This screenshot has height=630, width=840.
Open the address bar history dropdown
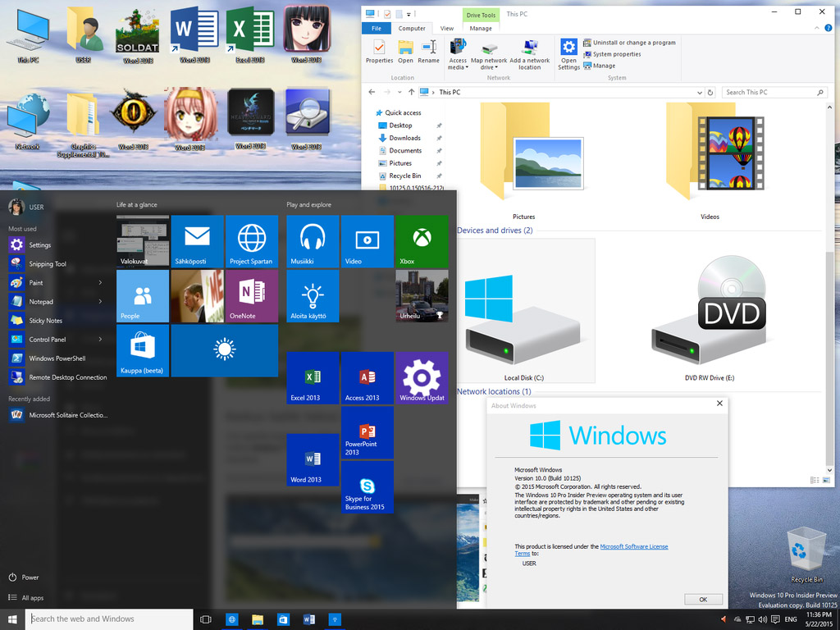[699, 93]
